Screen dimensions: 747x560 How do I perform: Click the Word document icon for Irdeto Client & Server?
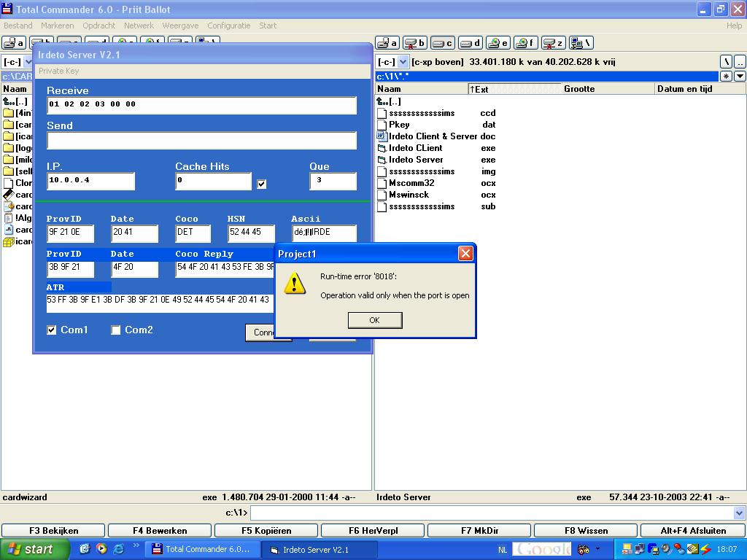[x=382, y=136]
